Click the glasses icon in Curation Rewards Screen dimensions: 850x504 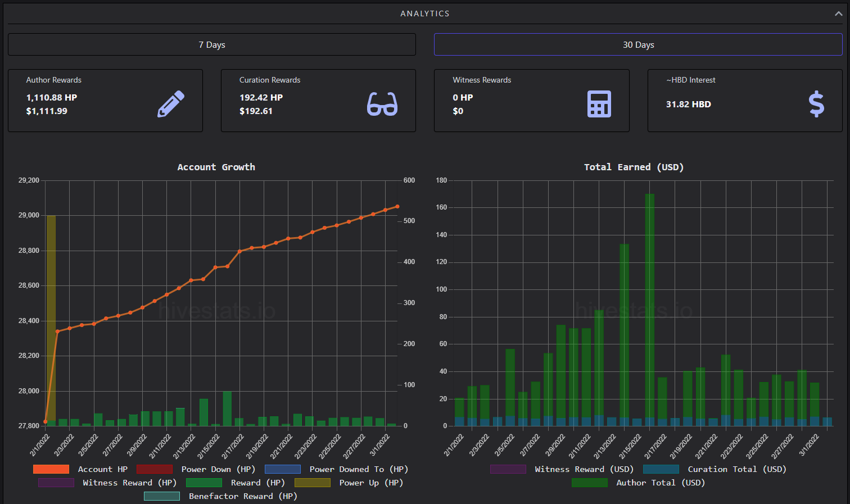382,104
